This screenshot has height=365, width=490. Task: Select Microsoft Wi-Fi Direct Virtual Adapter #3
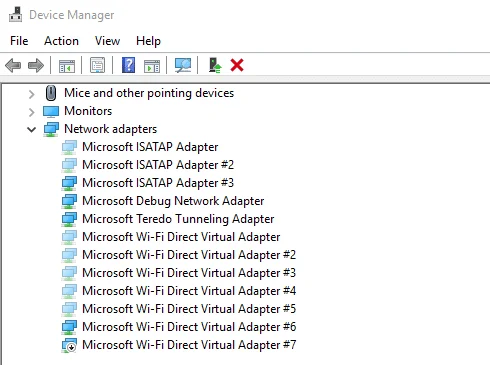tap(189, 273)
